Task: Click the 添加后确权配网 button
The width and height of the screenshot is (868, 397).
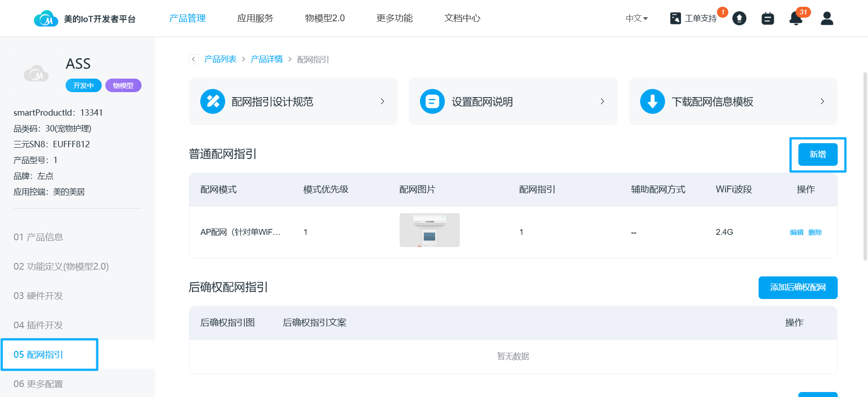Action: [797, 288]
